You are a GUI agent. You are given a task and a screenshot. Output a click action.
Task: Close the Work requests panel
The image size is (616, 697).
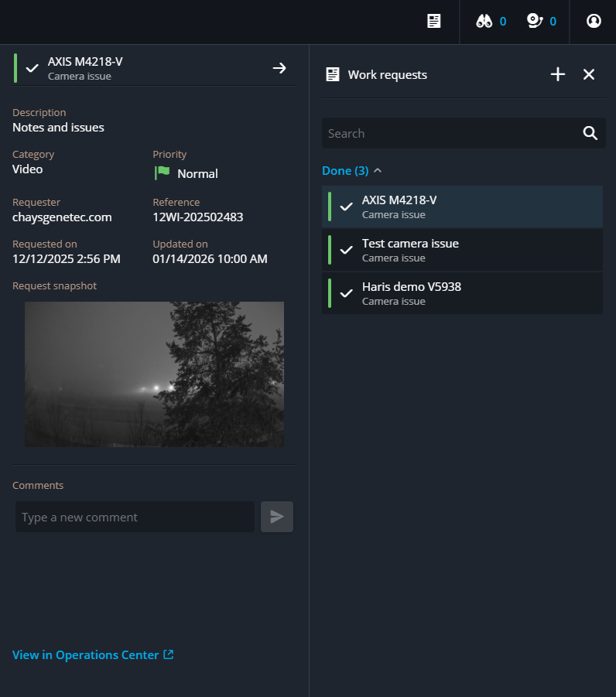point(589,74)
